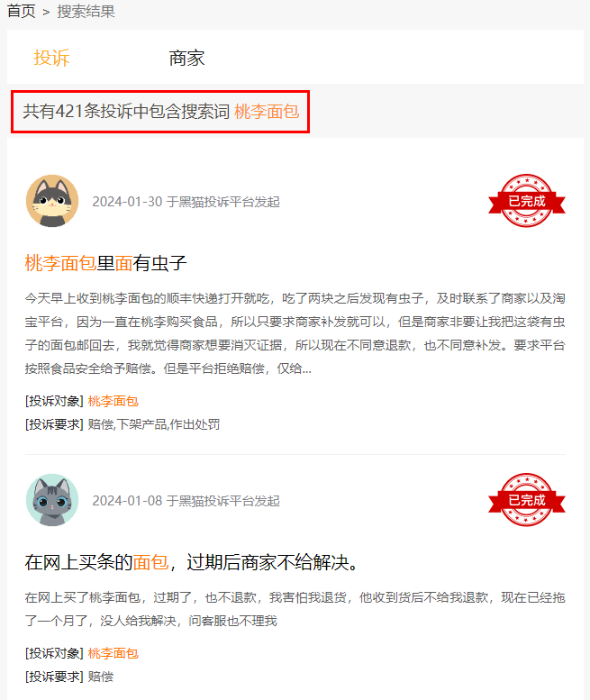Click the 共有421条投诉 result count text

coord(126,112)
